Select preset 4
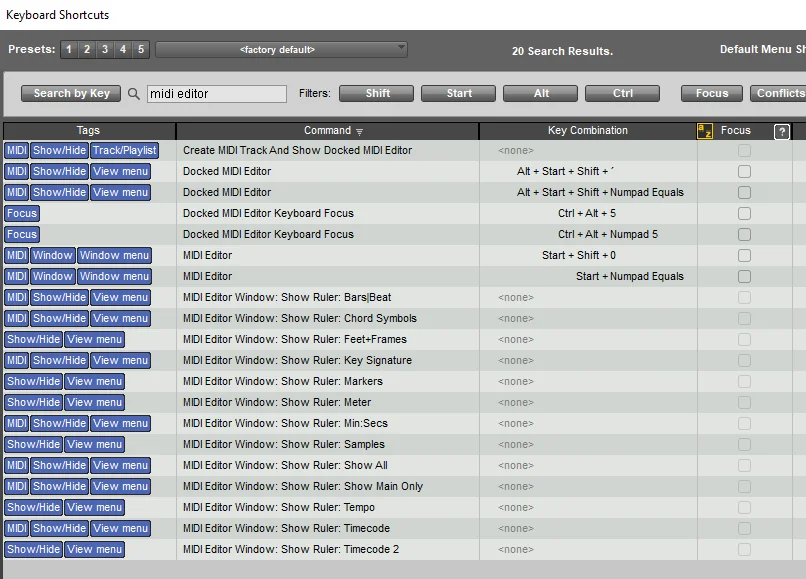The image size is (806, 579). tap(123, 49)
